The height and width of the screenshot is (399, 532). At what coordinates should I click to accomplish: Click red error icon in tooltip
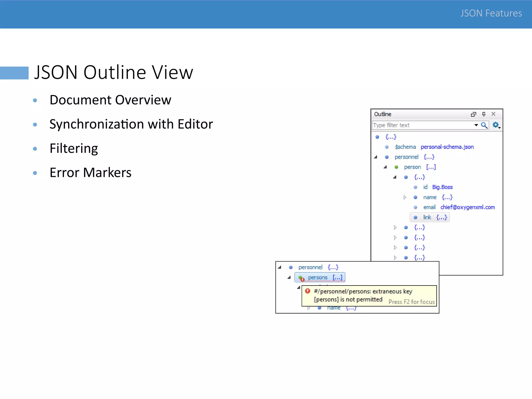coord(308,291)
